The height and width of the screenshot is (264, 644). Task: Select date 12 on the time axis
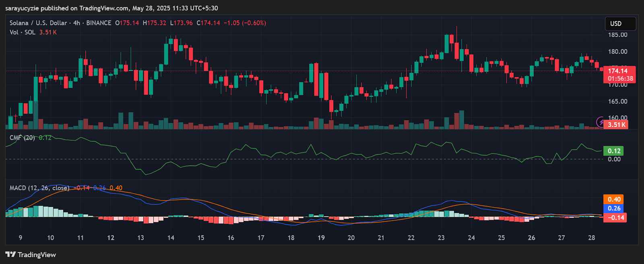[x=111, y=237]
